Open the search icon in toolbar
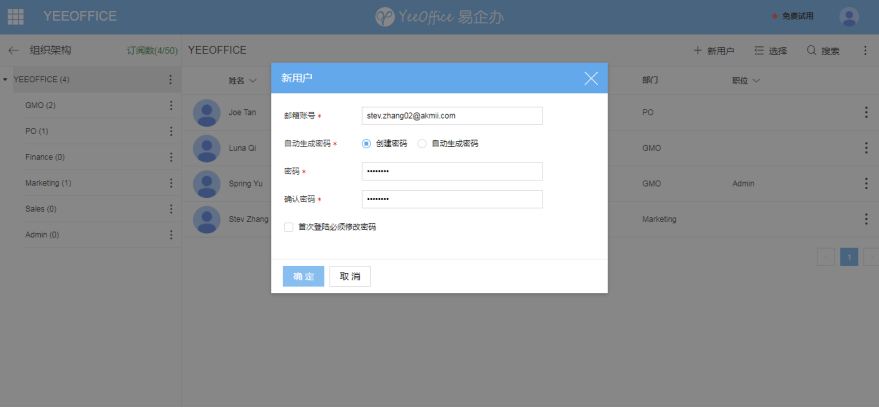The image size is (879, 408). pyautogui.click(x=812, y=50)
